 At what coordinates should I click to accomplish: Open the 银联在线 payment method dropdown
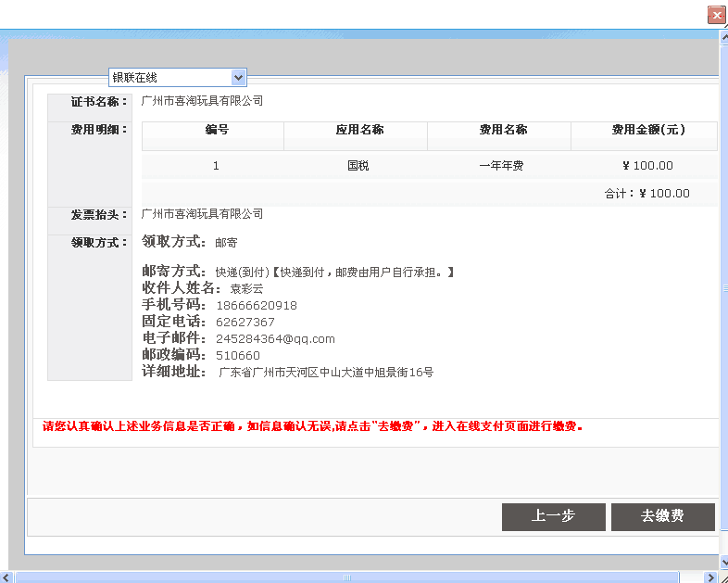238,78
